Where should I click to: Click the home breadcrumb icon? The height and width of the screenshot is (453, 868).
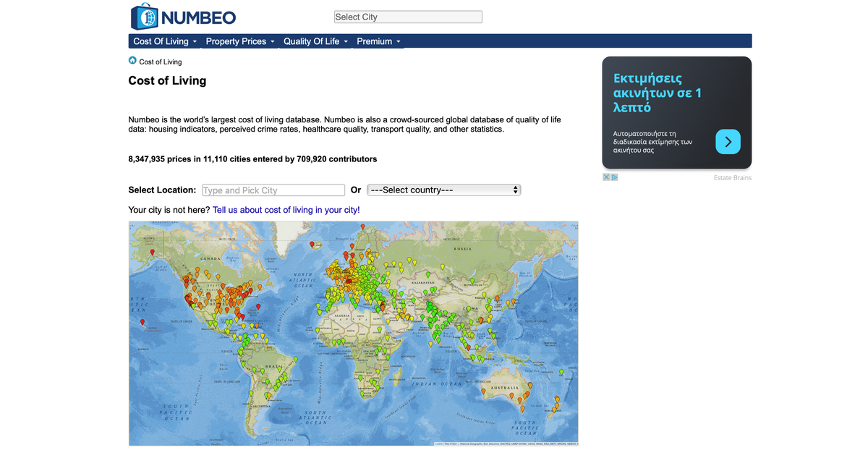coord(132,61)
